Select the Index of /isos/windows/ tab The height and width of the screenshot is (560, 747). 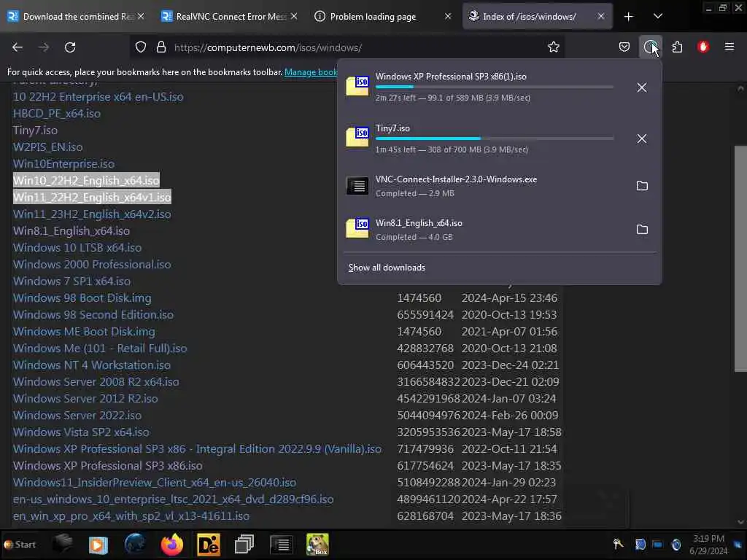538,17
